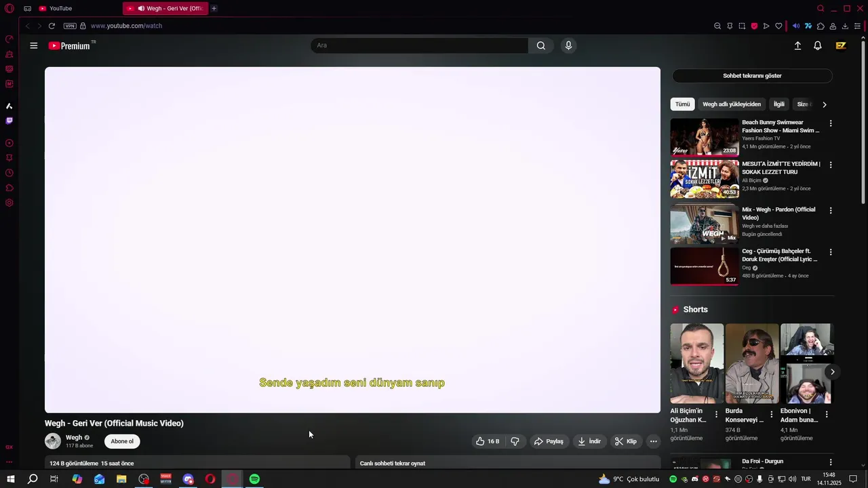
Task: Open the browser downloads icon
Action: point(845,26)
